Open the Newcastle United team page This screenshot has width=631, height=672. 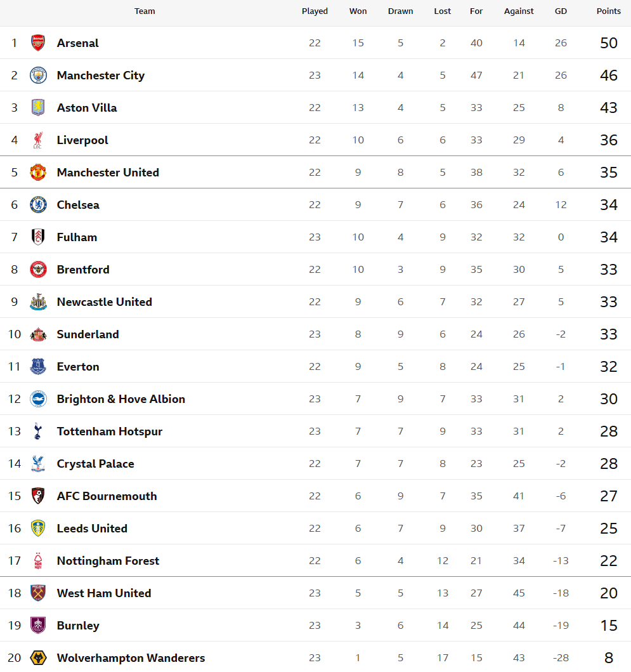click(104, 302)
